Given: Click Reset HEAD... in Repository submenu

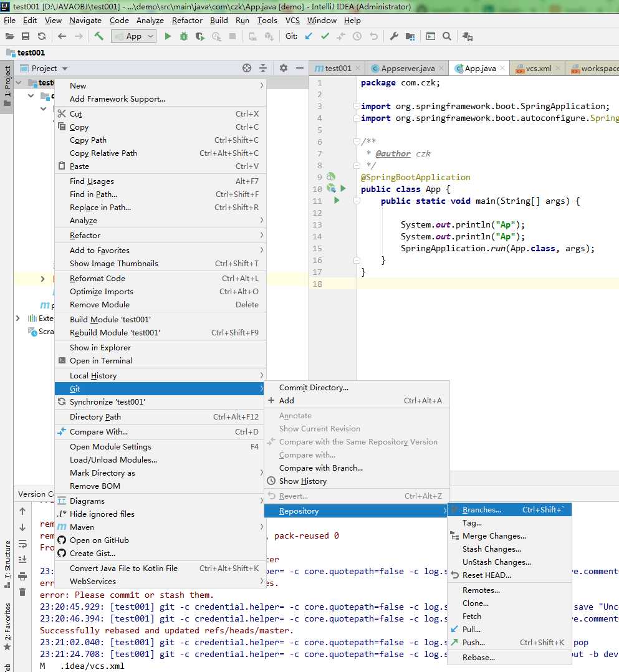Looking at the screenshot, I should coord(509,575).
